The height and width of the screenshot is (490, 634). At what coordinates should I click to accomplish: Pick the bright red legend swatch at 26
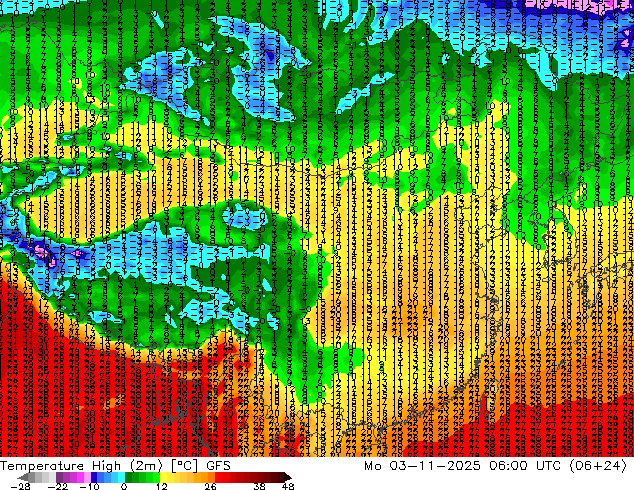pyautogui.click(x=218, y=477)
